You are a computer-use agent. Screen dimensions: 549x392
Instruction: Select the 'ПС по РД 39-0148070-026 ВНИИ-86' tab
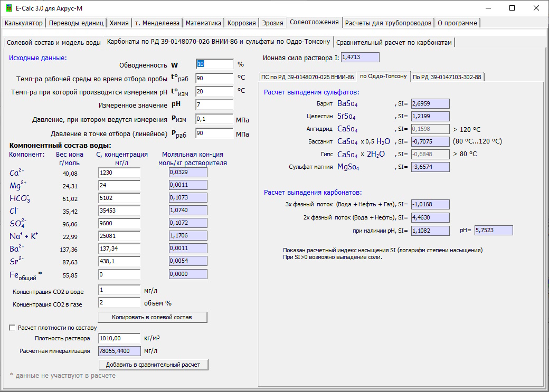[308, 77]
